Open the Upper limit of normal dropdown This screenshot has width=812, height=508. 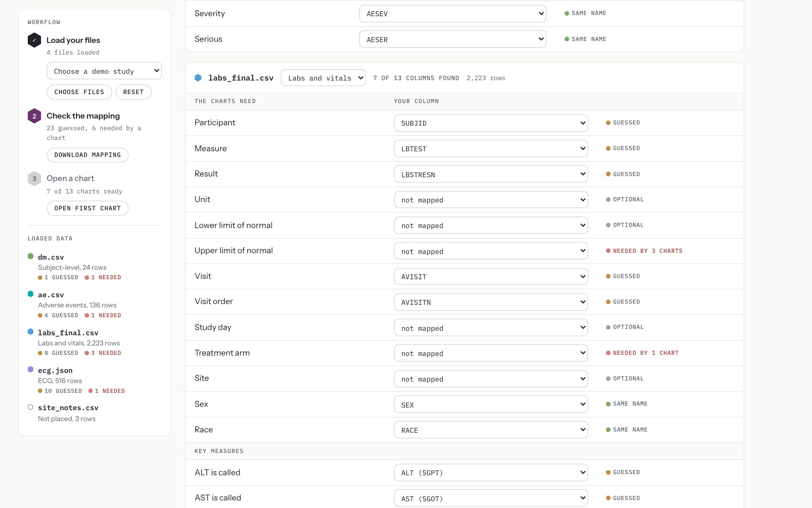coord(491,251)
